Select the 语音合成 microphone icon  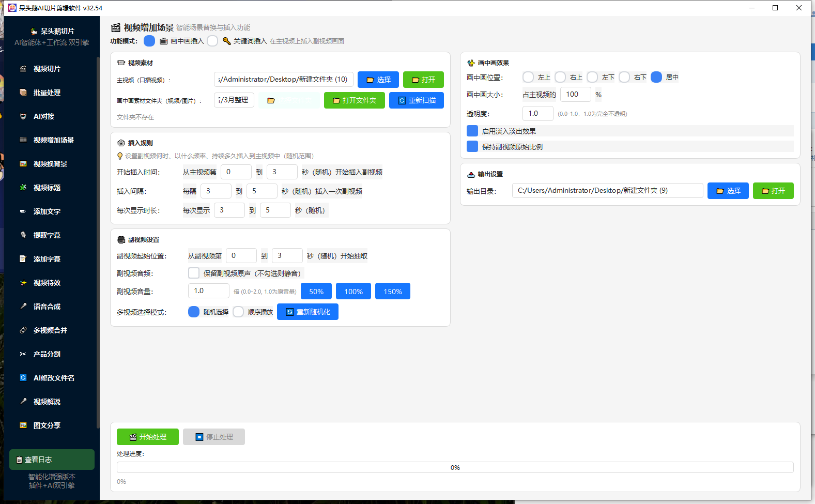(x=23, y=307)
